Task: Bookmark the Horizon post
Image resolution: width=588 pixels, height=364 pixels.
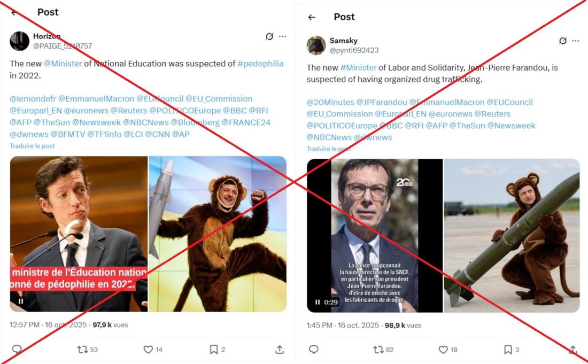Action: 213,350
